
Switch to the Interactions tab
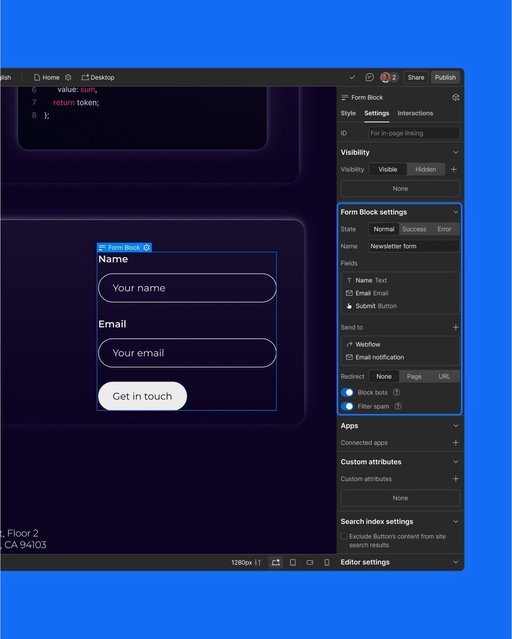coord(415,113)
